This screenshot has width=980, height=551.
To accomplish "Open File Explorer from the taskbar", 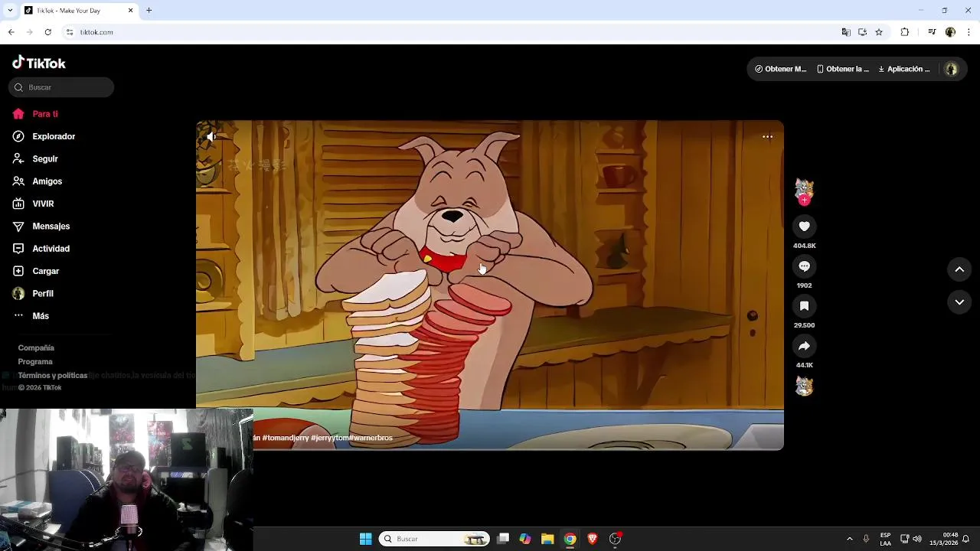I will pyautogui.click(x=547, y=539).
